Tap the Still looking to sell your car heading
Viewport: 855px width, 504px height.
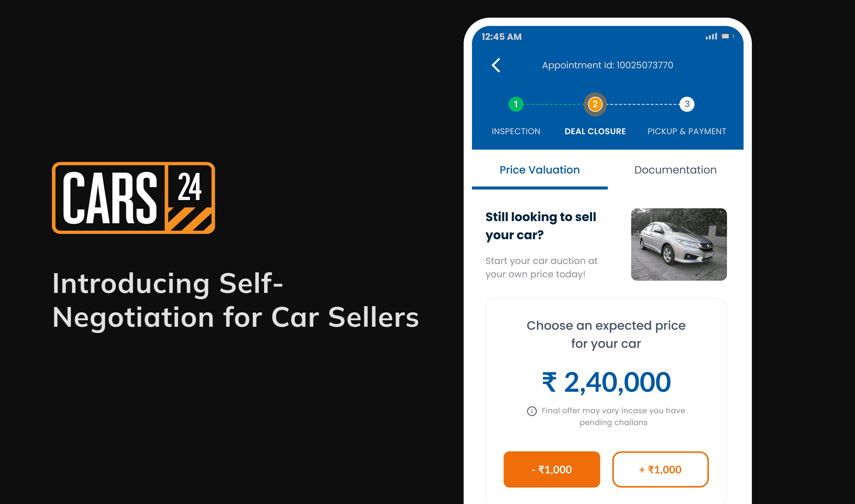(x=540, y=226)
